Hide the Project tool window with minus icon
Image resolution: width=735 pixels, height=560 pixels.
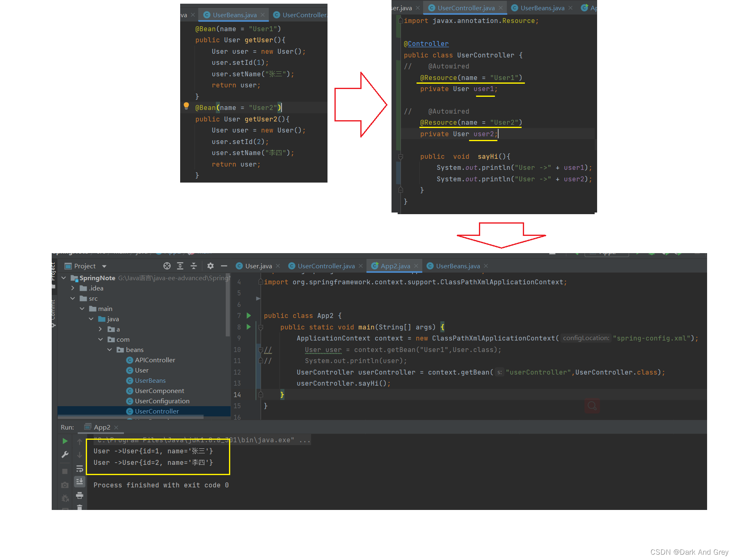(x=224, y=266)
